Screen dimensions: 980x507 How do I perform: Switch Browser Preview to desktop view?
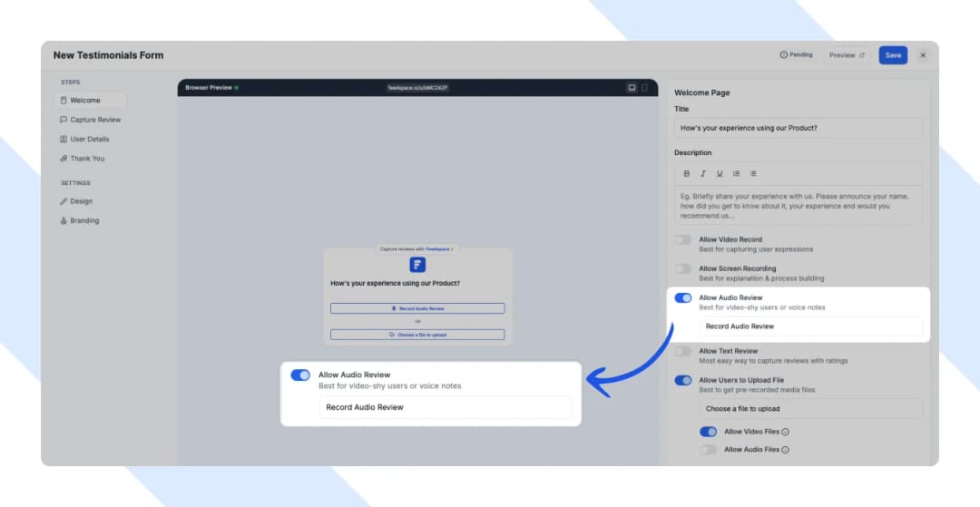pyautogui.click(x=632, y=88)
